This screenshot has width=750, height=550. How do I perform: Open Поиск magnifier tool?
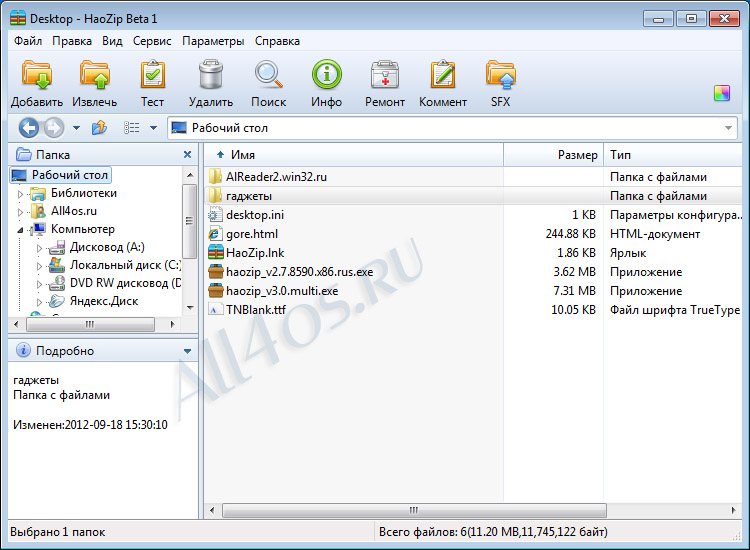[x=268, y=75]
